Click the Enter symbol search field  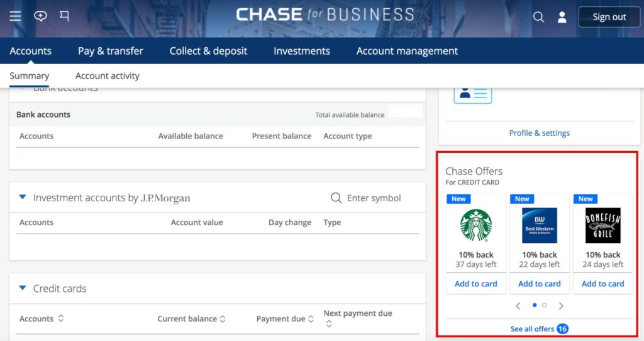point(374,198)
